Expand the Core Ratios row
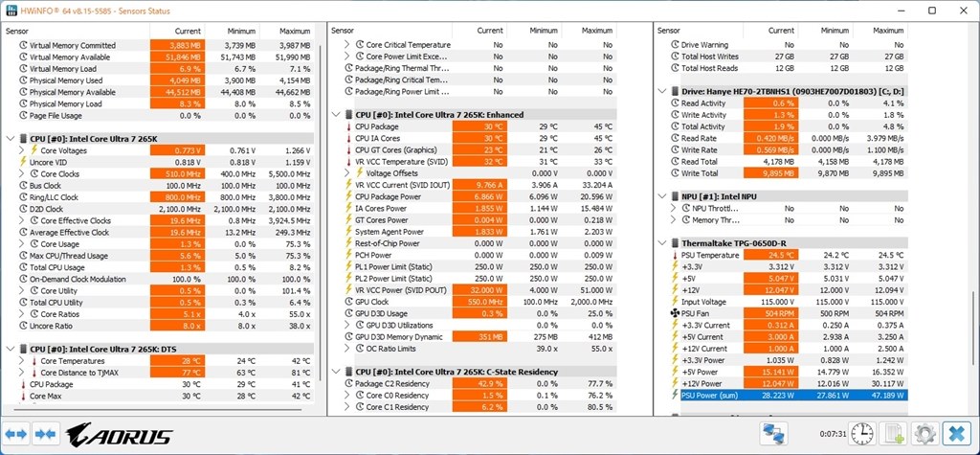The image size is (980, 455). click(23, 314)
